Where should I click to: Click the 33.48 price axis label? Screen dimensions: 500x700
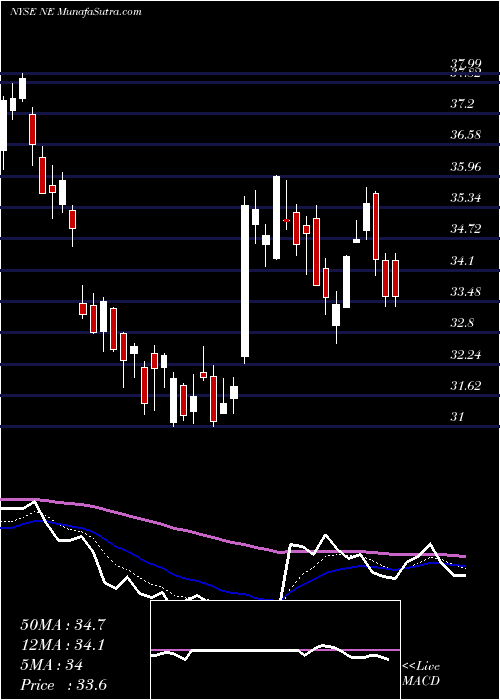[466, 292]
